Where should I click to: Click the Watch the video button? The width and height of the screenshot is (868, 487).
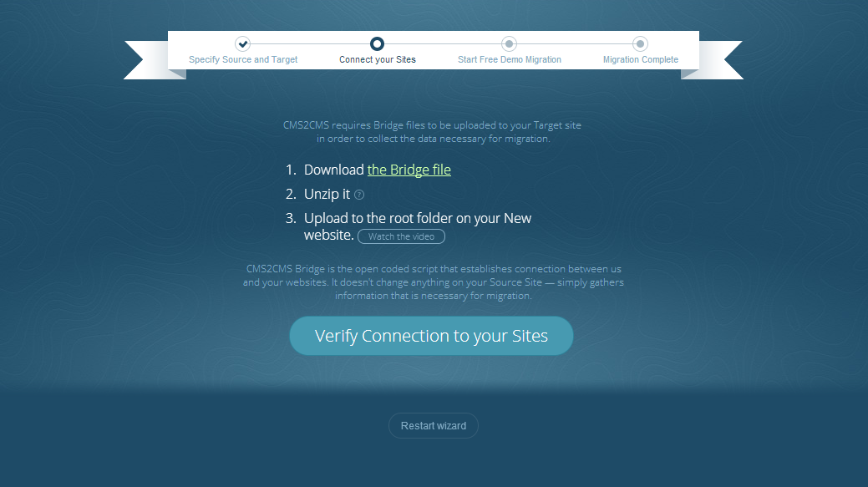[x=401, y=236]
